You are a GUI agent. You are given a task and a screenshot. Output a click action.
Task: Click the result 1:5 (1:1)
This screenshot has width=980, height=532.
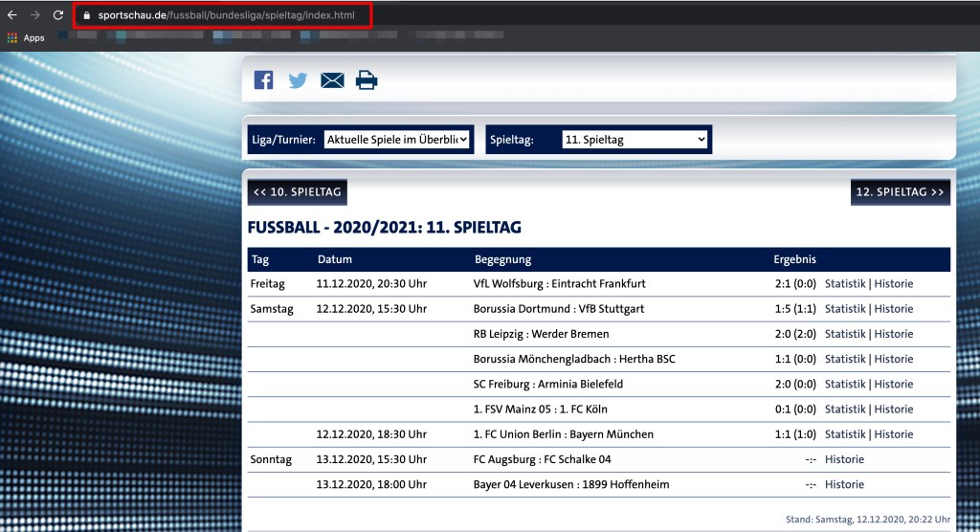[795, 309]
